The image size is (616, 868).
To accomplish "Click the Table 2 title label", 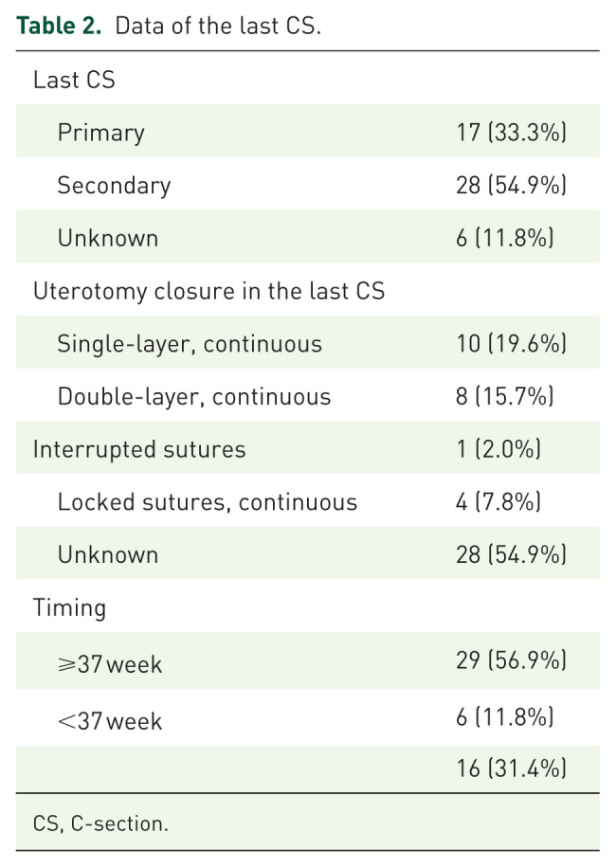I will [169, 26].
